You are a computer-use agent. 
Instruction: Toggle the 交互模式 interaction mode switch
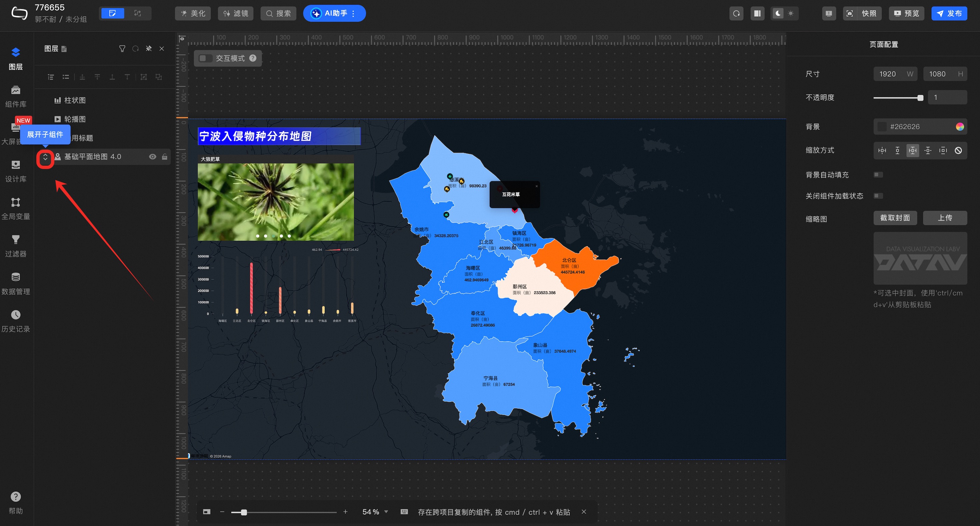click(x=205, y=58)
